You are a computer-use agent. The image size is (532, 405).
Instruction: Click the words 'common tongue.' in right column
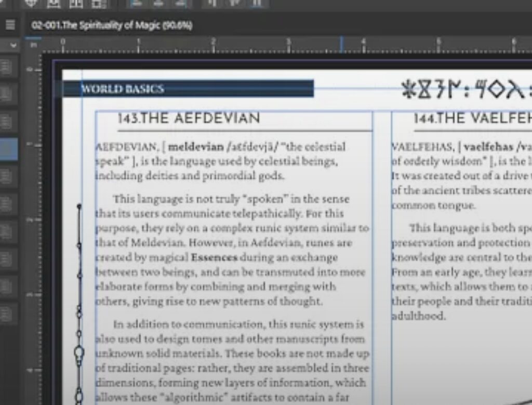coord(433,205)
